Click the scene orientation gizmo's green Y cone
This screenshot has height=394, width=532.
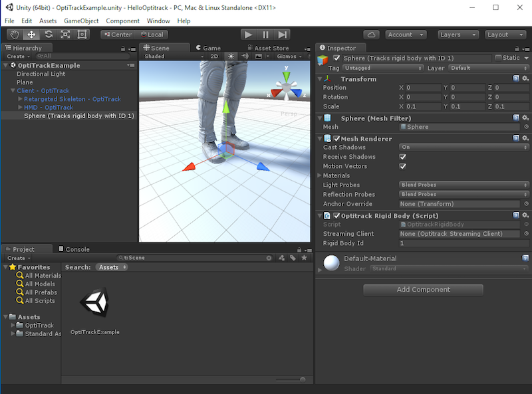287,76
